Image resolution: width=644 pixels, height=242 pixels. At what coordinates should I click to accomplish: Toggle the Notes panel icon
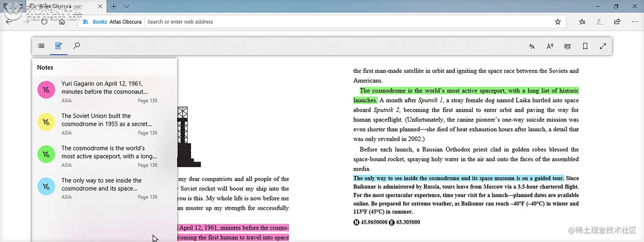(59, 46)
